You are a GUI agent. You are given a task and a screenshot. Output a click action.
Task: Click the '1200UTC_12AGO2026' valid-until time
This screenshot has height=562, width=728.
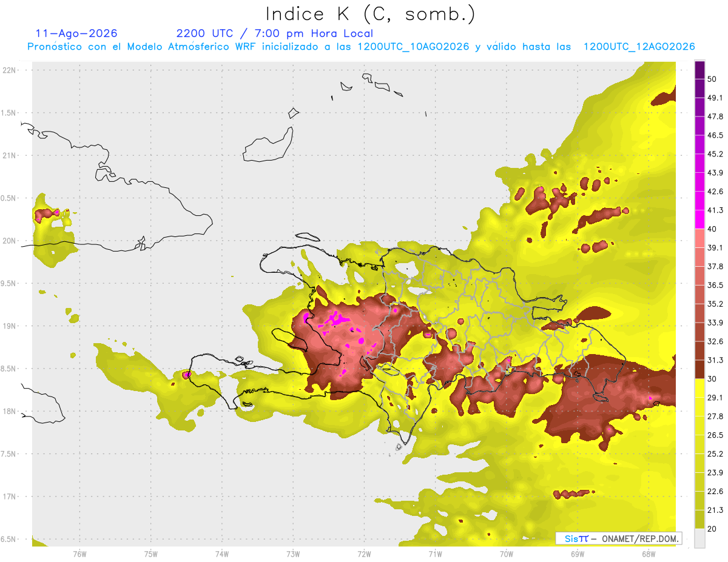tap(639, 47)
